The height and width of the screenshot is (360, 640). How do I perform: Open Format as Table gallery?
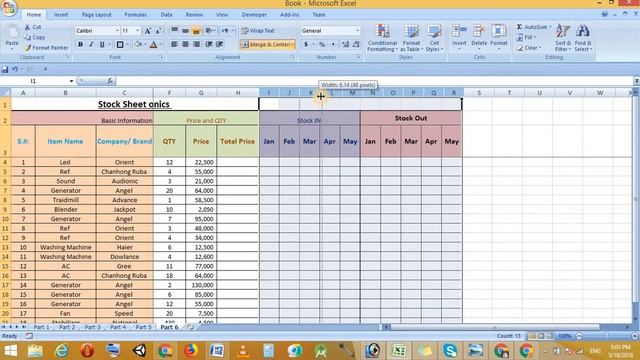[411, 38]
